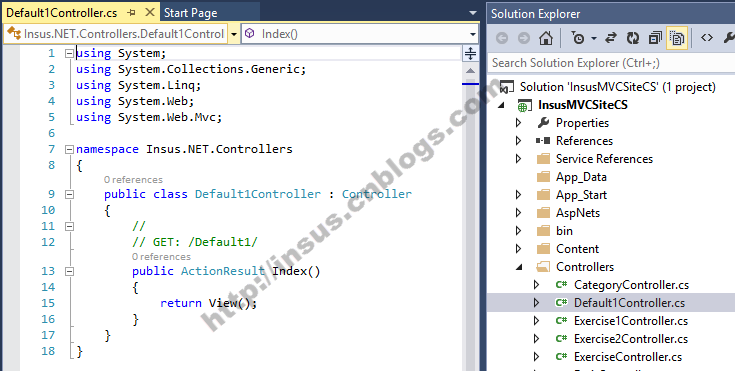Expand Exercise2Controller.cs node

point(537,339)
